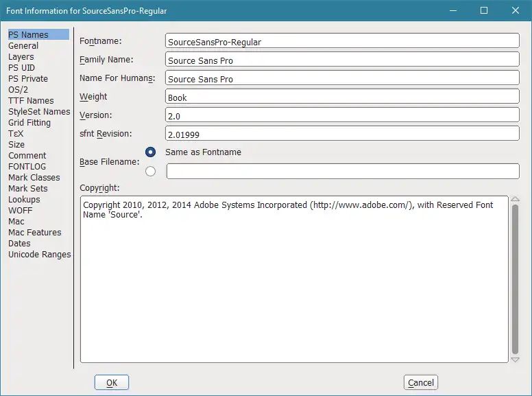Confirm with the OK button
The image size is (532, 396).
point(112,382)
